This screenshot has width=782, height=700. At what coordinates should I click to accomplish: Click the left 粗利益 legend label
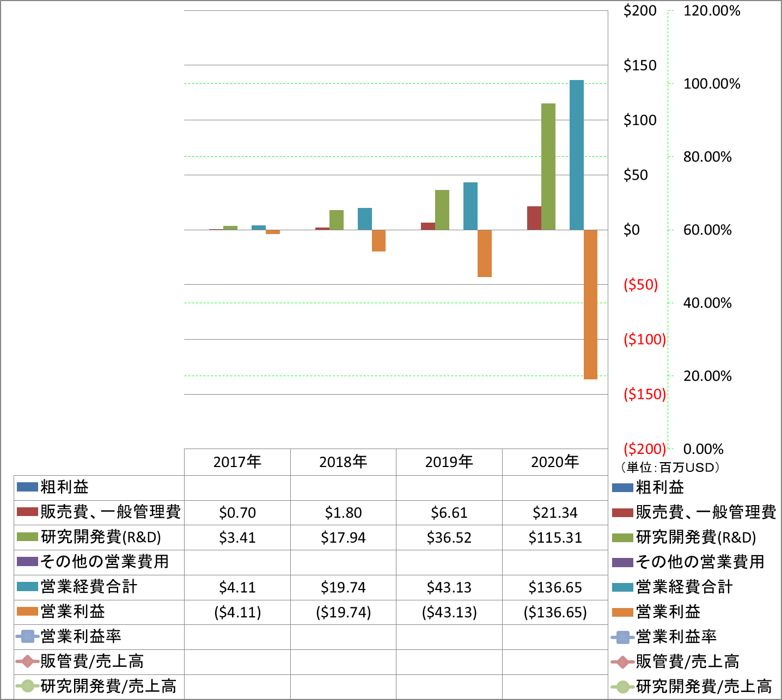65,487
